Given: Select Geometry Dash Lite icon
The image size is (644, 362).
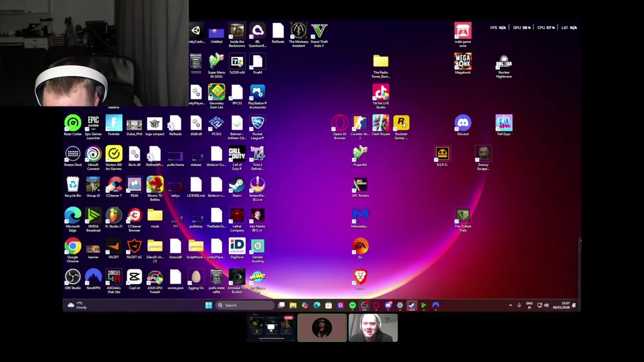Looking at the screenshot, I should (x=216, y=96).
